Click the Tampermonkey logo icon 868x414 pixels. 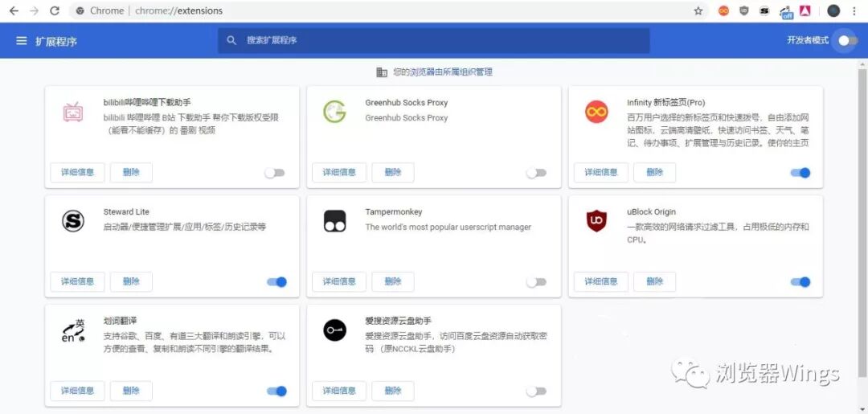click(334, 221)
